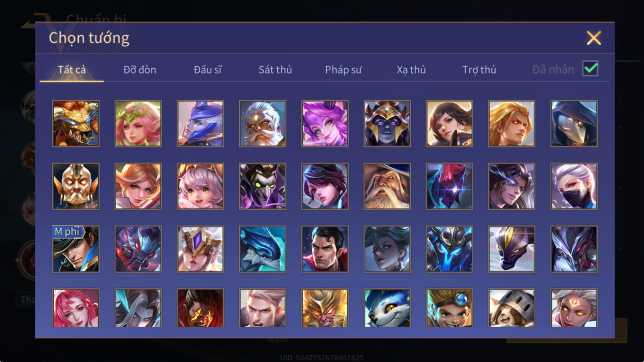Select the white-bearded dwarf hero portrait
The width and height of the screenshot is (644, 362).
[263, 123]
